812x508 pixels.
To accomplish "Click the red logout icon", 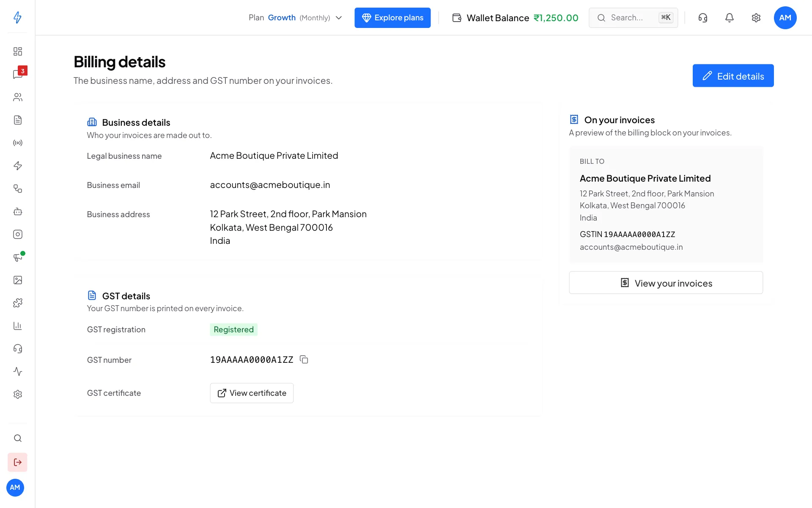I will [x=17, y=462].
